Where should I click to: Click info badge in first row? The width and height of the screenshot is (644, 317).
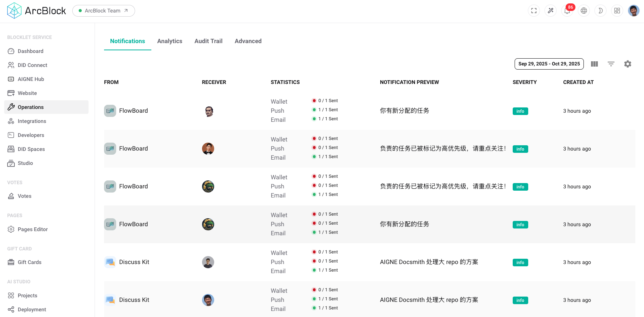520,111
